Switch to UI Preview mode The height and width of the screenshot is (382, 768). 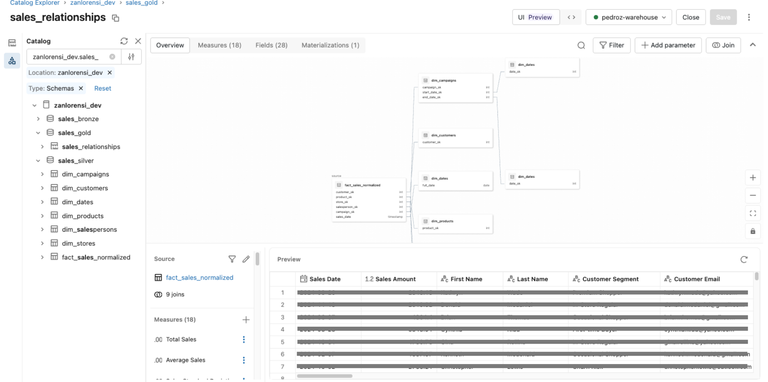point(535,17)
